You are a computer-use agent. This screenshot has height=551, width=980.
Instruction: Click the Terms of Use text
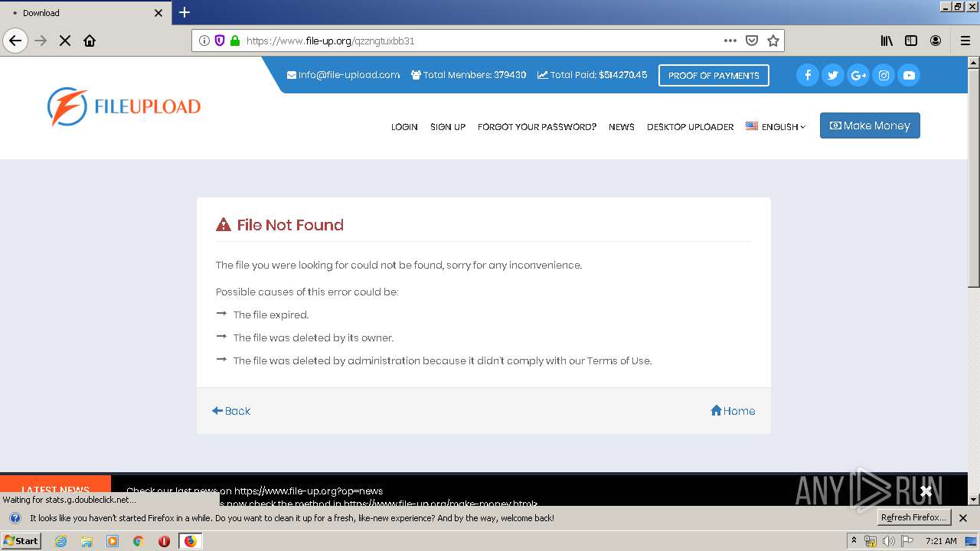tap(619, 360)
